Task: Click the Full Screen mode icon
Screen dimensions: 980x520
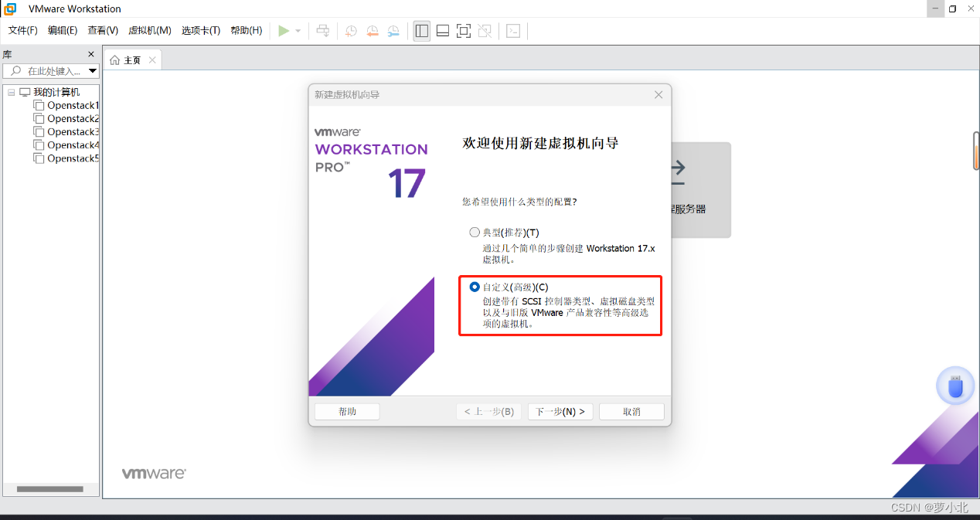Action: [464, 31]
